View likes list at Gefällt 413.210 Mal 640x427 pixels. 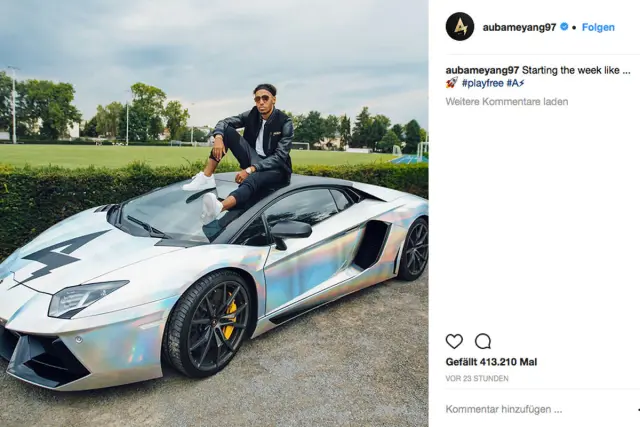point(491,362)
